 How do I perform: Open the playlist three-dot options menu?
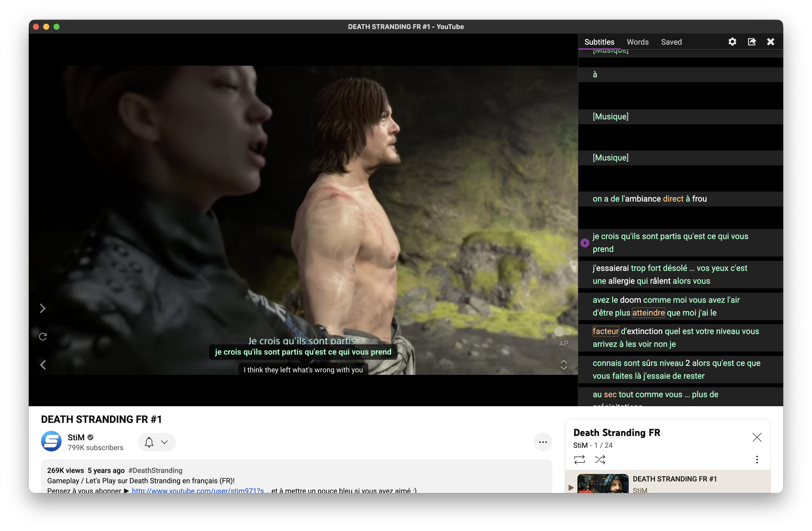[x=757, y=459]
